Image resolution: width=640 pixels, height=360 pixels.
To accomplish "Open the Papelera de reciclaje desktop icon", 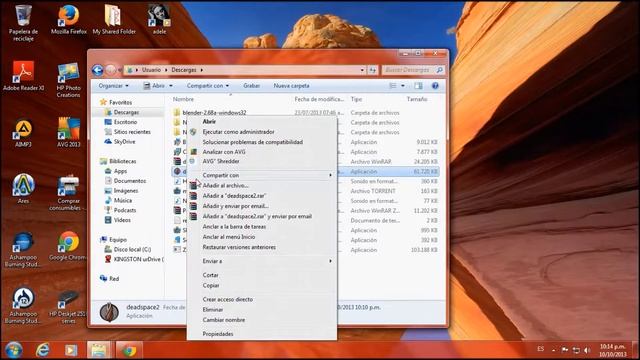I will click(x=23, y=23).
